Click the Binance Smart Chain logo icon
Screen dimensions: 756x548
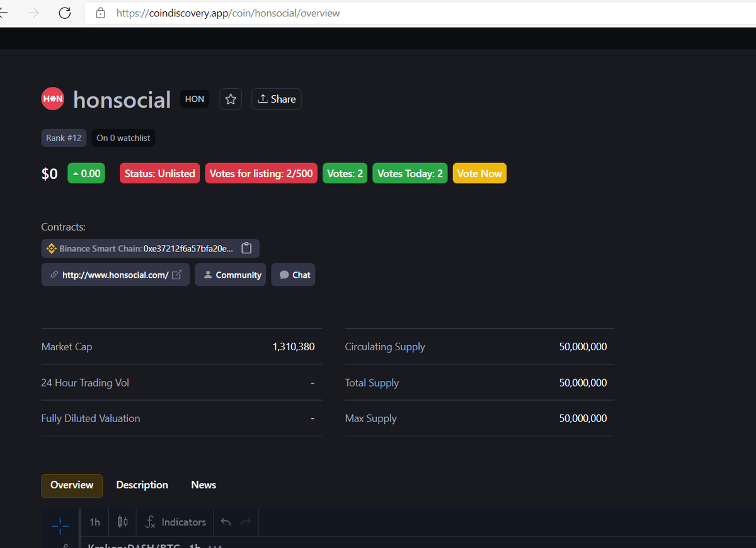[x=52, y=248]
